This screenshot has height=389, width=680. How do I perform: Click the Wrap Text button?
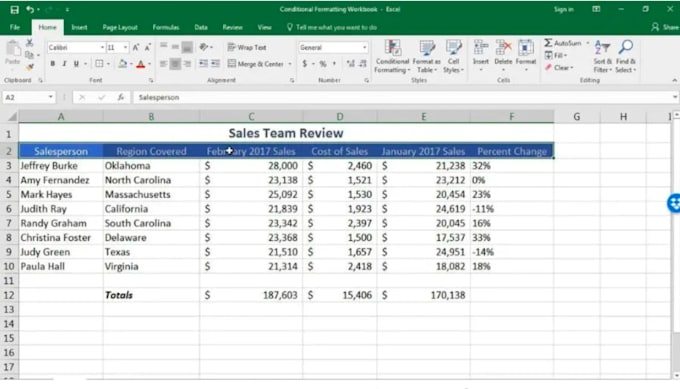[x=247, y=47]
